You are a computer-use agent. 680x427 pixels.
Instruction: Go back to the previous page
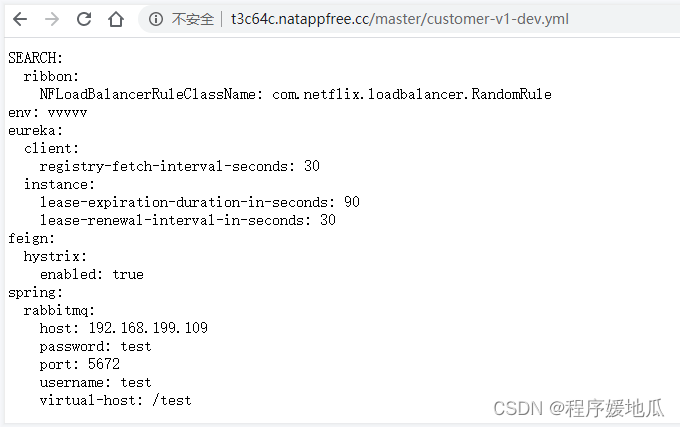(20, 19)
